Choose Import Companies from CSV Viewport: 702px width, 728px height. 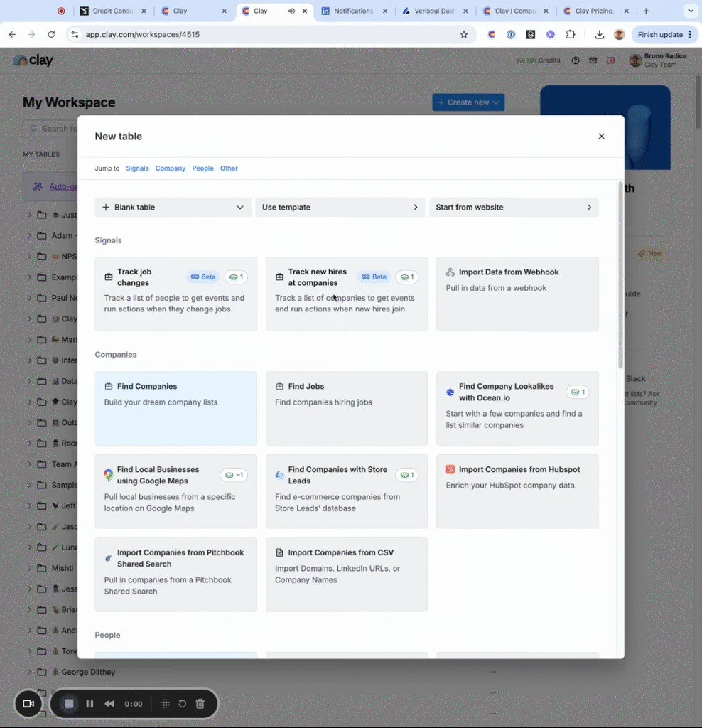(346, 574)
